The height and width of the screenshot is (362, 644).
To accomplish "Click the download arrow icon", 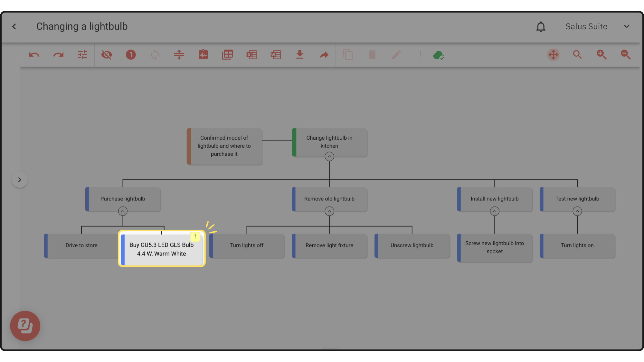I will point(300,55).
